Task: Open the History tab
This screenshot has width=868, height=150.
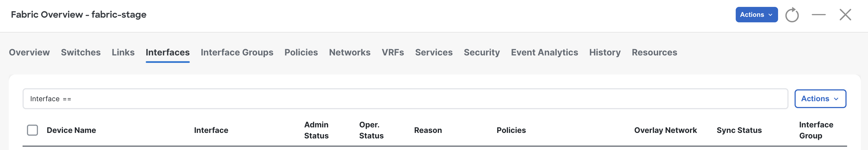Action: pyautogui.click(x=605, y=52)
